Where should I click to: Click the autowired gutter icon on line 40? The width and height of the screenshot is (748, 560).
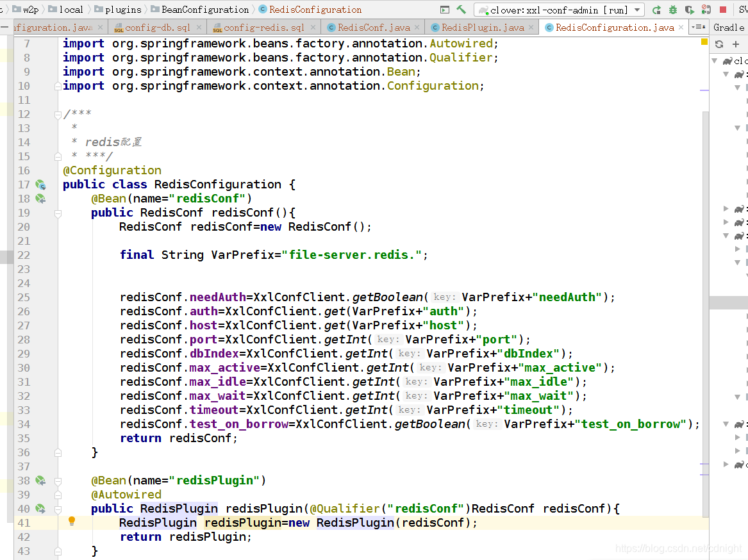(x=41, y=509)
